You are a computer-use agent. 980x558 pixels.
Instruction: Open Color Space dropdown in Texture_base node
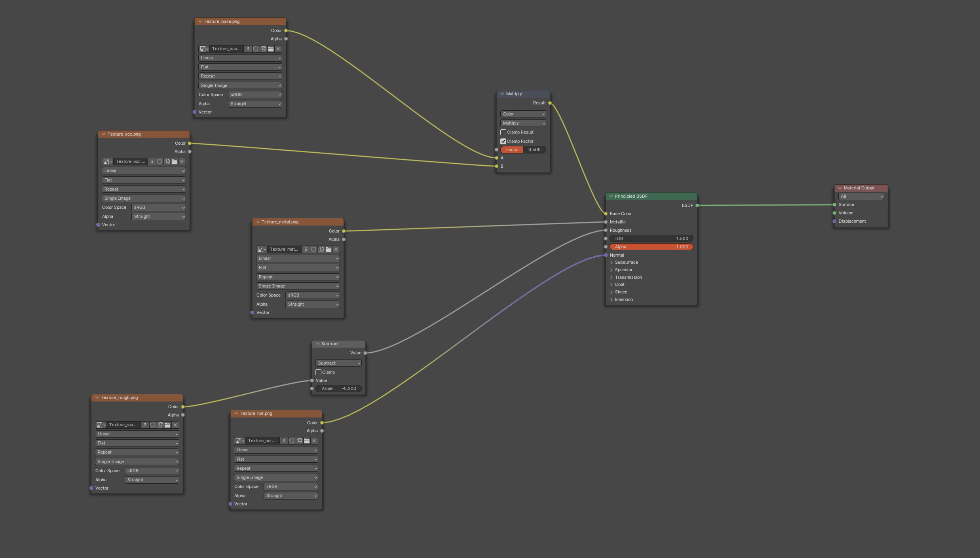pyautogui.click(x=255, y=95)
